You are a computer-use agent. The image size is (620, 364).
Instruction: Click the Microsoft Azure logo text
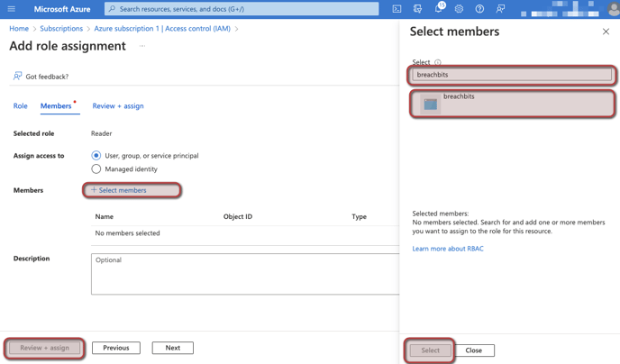tap(62, 9)
